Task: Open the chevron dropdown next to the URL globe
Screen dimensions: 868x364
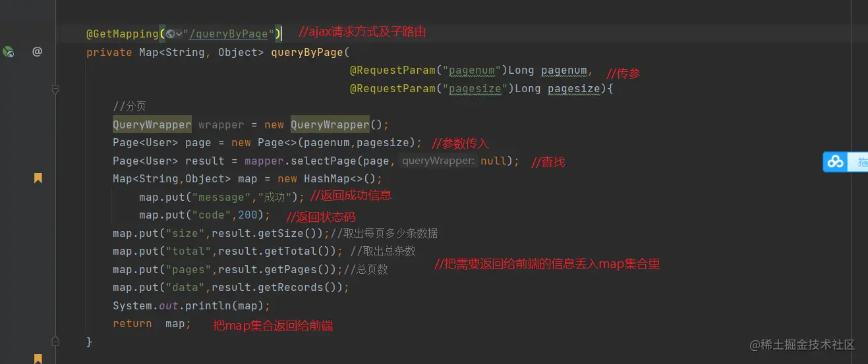Action: click(179, 34)
